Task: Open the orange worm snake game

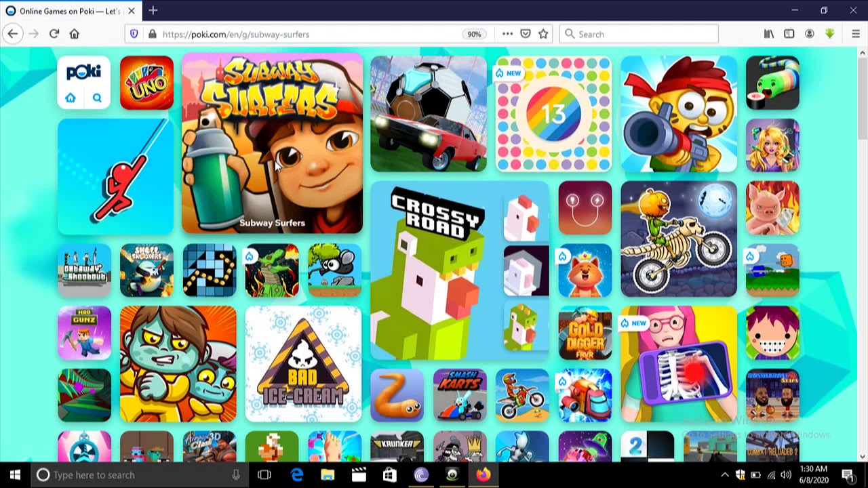Action: [x=397, y=396]
